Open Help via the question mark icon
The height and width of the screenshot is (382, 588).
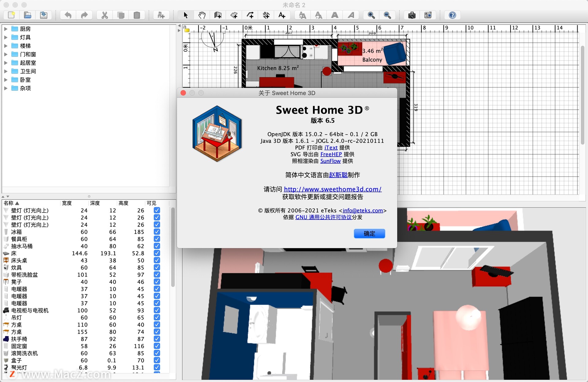(x=452, y=15)
